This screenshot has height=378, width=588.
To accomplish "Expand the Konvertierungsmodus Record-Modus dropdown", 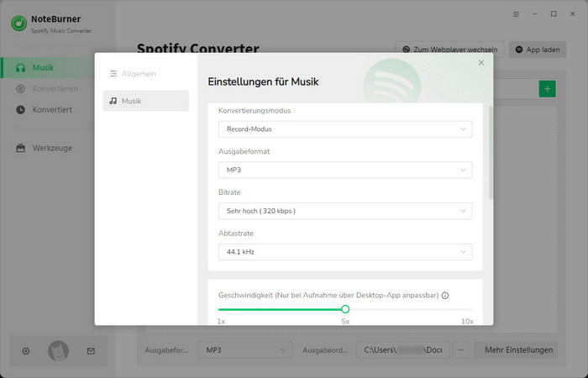I will [x=345, y=129].
